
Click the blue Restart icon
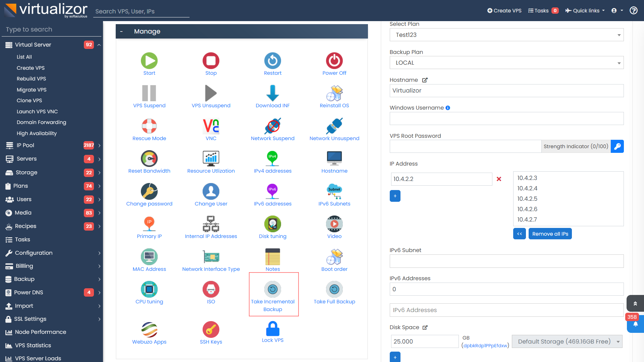(x=273, y=61)
